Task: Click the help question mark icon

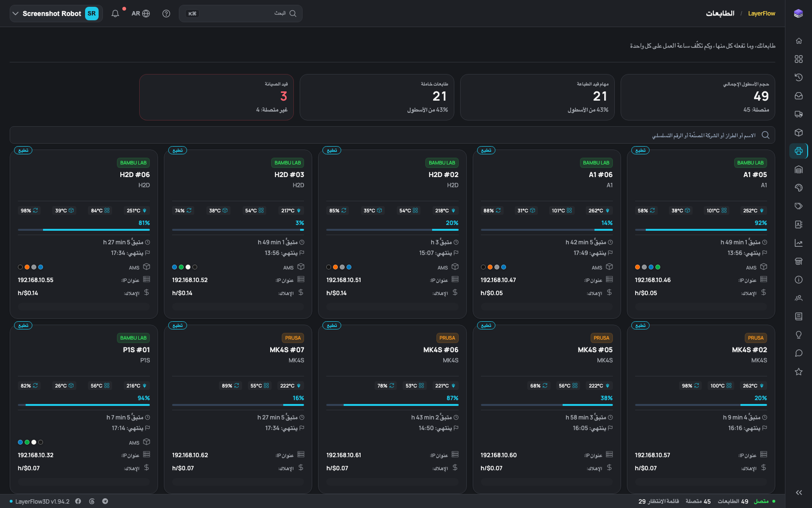Action: pos(166,14)
